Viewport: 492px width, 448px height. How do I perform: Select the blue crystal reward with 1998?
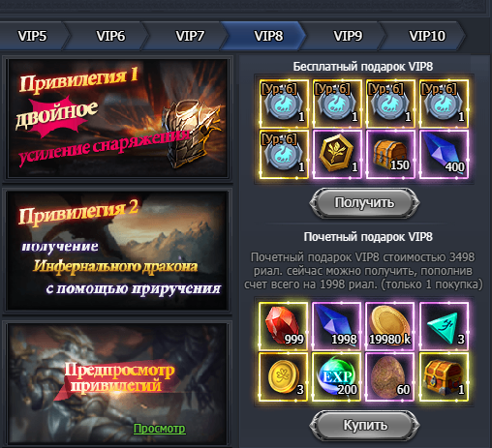337,326
